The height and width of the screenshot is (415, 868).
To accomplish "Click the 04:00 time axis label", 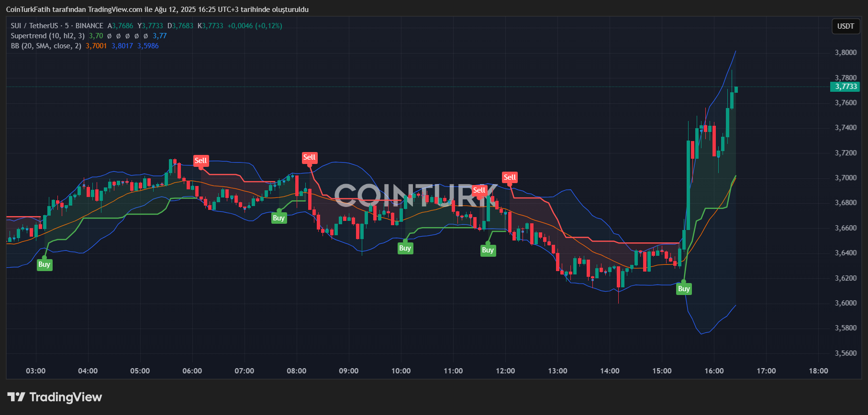I will (x=88, y=371).
